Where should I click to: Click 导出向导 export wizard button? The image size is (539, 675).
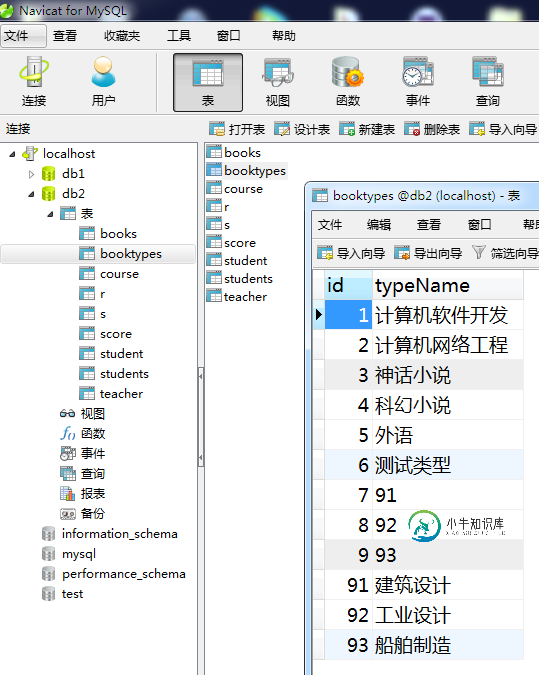(428, 253)
